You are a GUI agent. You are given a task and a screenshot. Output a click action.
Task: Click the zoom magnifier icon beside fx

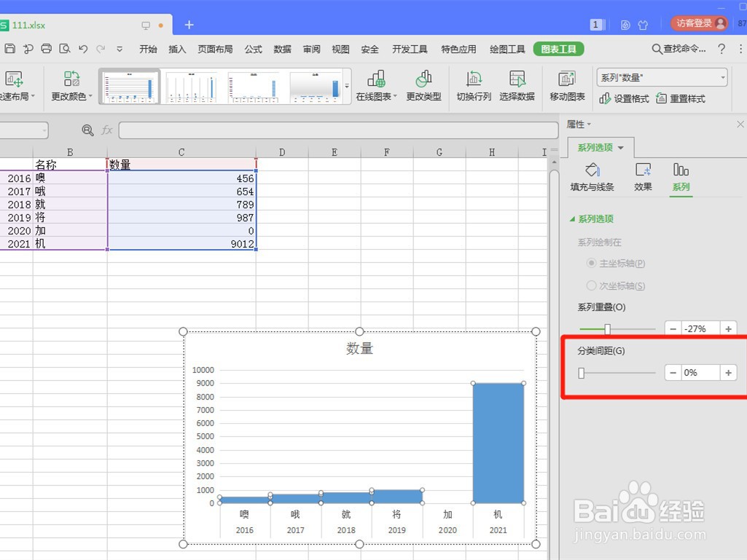coord(87,130)
